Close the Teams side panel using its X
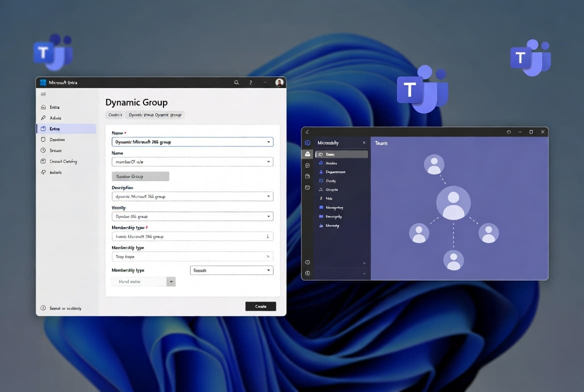584x392 pixels. pyautogui.click(x=364, y=142)
